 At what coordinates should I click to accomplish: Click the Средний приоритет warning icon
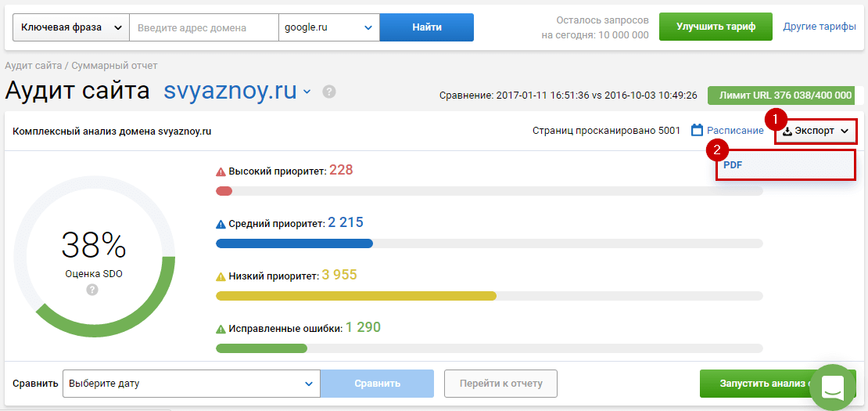(221, 225)
